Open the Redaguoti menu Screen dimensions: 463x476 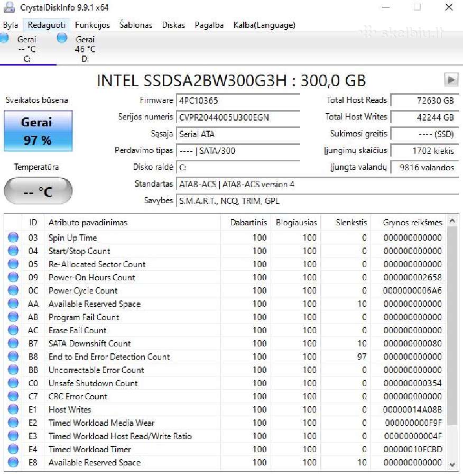click(47, 25)
